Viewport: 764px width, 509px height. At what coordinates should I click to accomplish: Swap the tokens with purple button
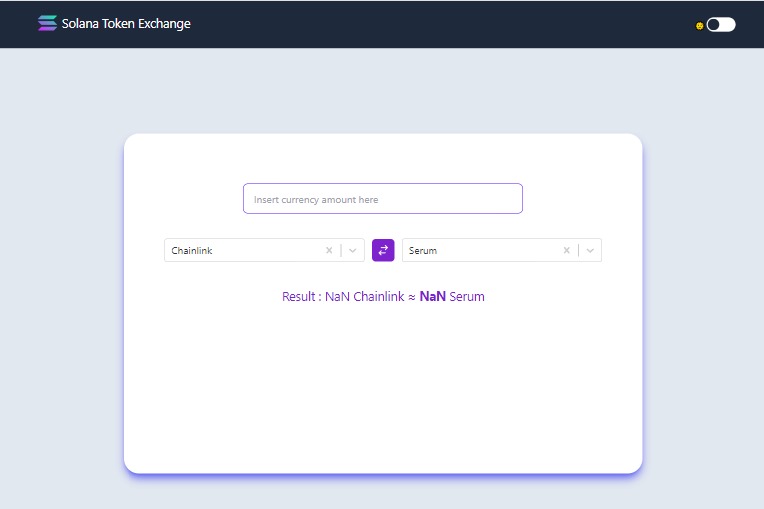tap(383, 250)
